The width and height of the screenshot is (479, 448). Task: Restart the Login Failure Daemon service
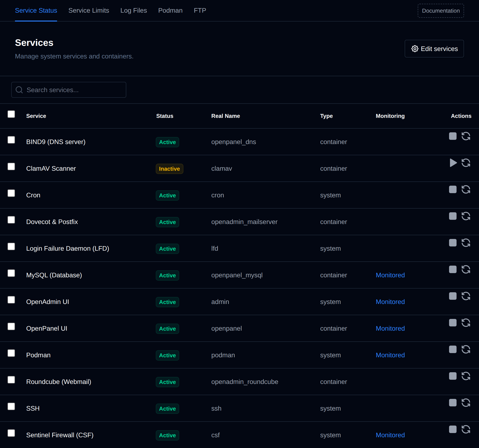pyautogui.click(x=466, y=243)
